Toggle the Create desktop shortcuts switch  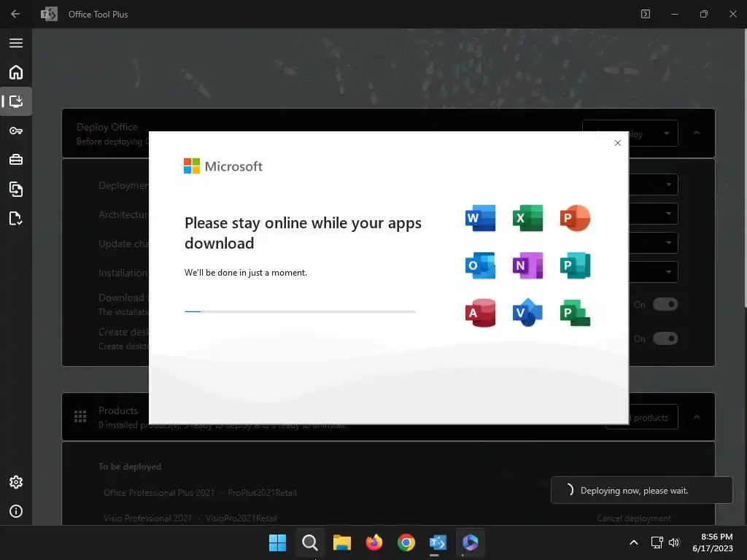coord(665,338)
